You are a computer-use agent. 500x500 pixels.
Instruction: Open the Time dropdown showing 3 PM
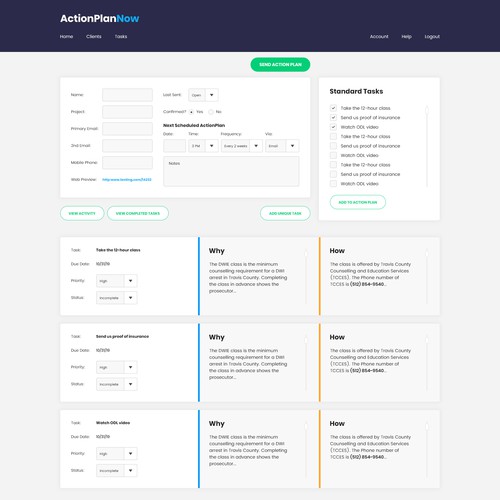(203, 146)
